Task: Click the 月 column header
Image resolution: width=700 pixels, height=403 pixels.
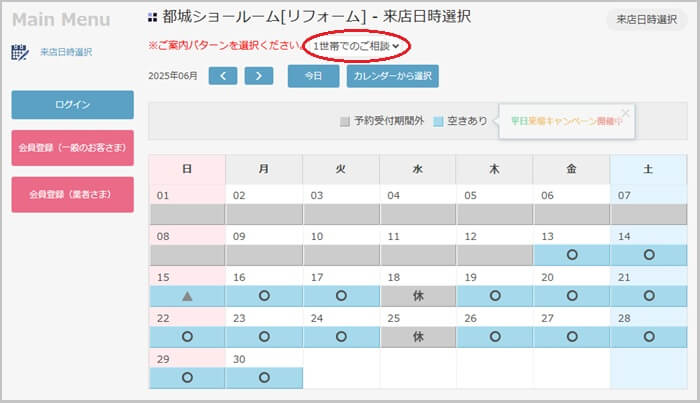Action: pos(264,169)
